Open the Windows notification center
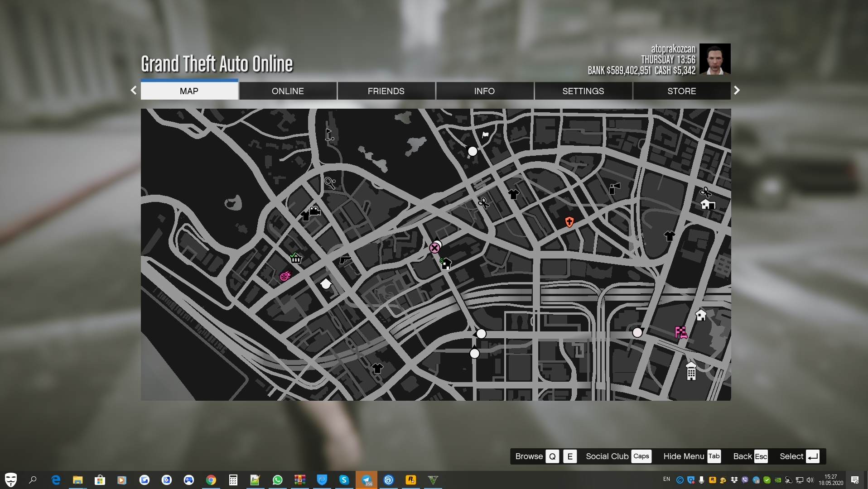Viewport: 868px width, 489px height. 855,480
